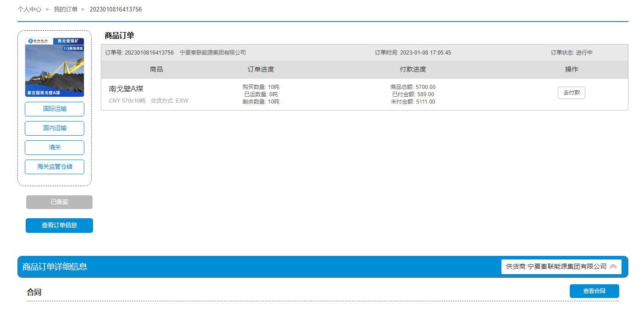Choose the 清关 button
The image size is (644, 309).
(55, 148)
